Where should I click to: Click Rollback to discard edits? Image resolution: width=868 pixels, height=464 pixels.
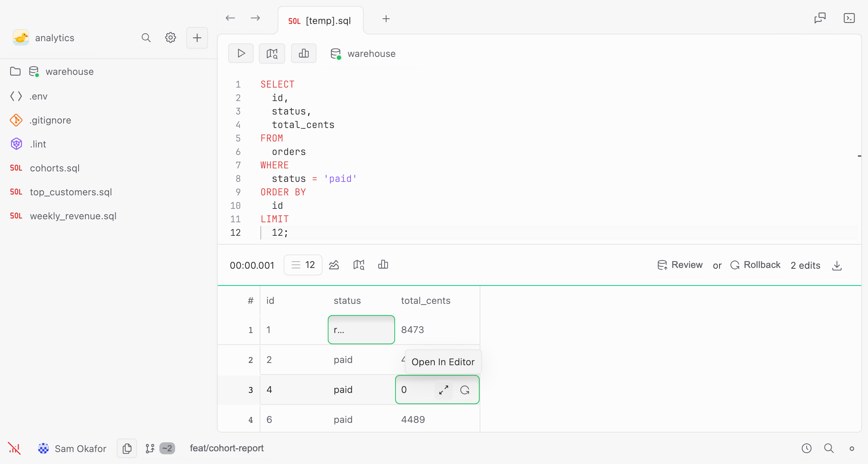pyautogui.click(x=755, y=265)
